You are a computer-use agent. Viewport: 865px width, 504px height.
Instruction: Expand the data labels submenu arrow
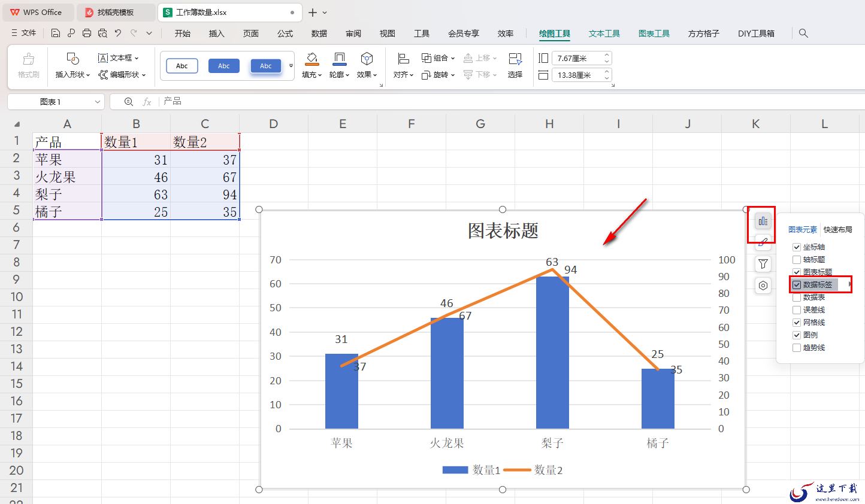(x=851, y=284)
